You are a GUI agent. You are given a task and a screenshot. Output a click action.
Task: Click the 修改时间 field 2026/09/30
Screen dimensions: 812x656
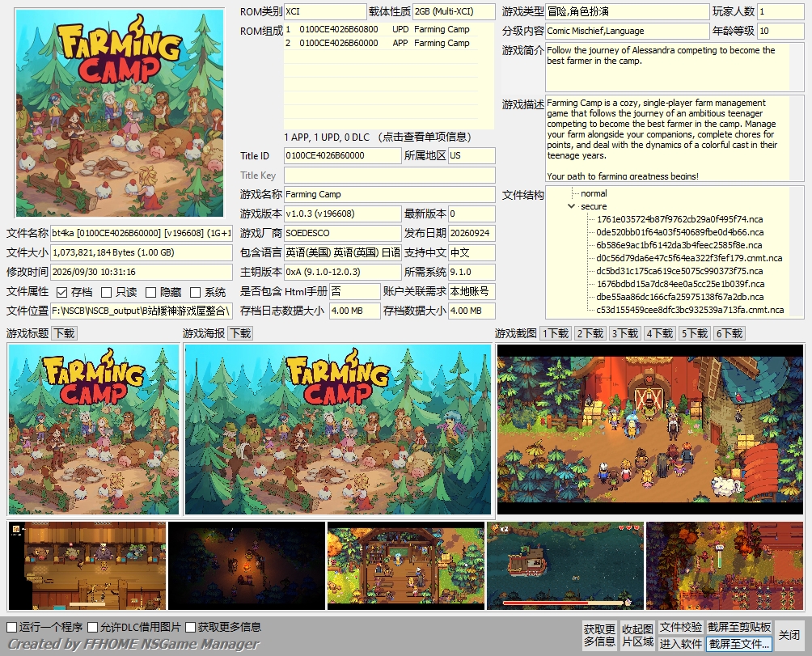pyautogui.click(x=142, y=272)
